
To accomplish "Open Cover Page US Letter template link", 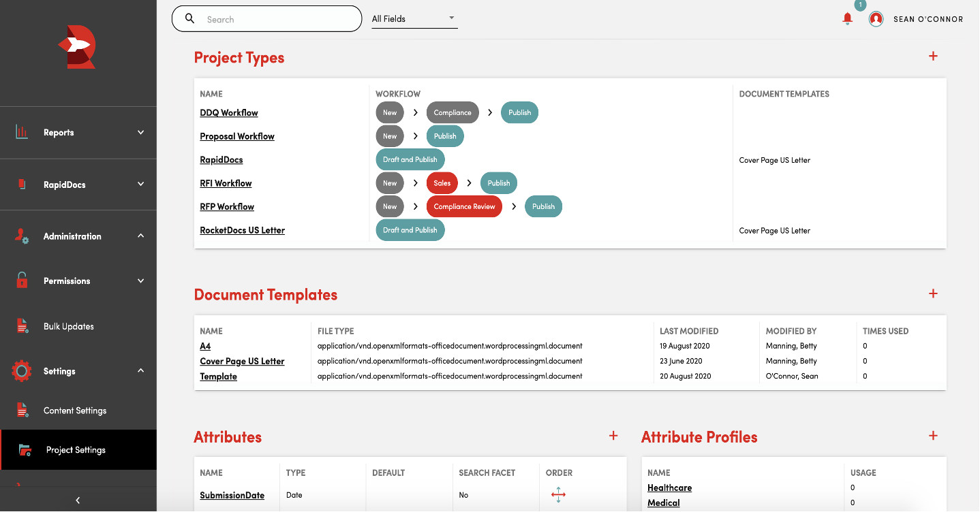I will pos(242,361).
